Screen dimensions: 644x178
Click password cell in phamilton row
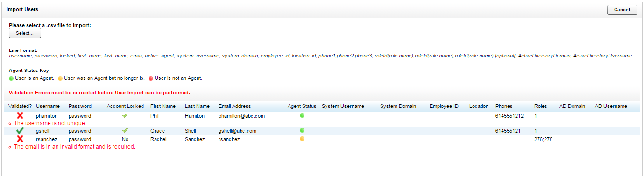point(80,116)
